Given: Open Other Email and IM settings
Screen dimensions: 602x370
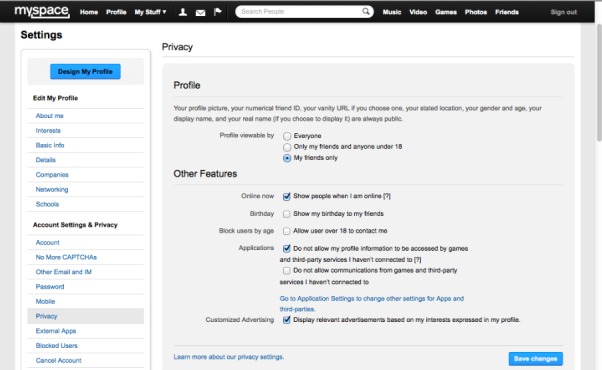Looking at the screenshot, I should (64, 272).
